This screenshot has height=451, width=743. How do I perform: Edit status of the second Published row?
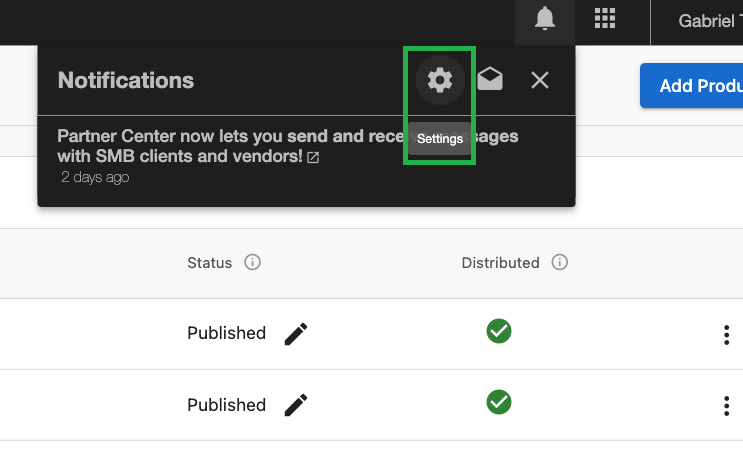(x=296, y=405)
